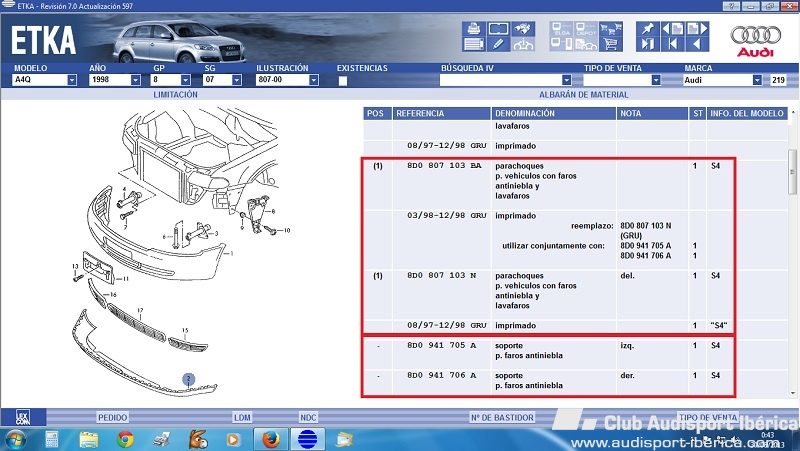Click the PEDIDO button
The image size is (800, 451).
click(112, 417)
